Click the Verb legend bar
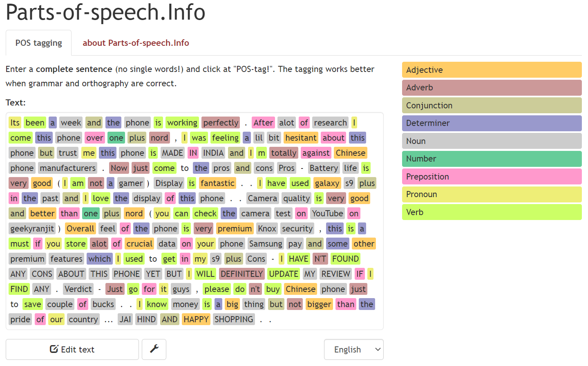 click(492, 212)
